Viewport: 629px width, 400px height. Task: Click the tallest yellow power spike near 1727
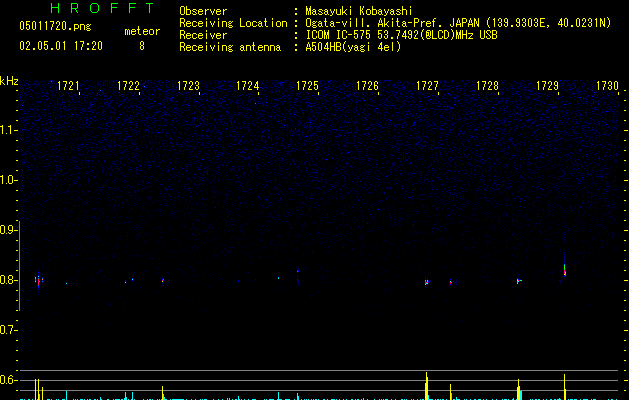tap(426, 386)
